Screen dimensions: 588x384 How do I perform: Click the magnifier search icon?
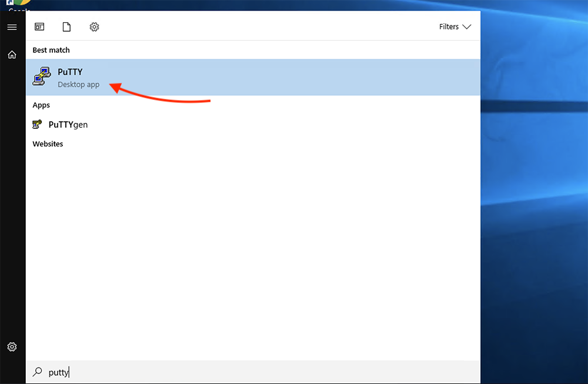[38, 372]
